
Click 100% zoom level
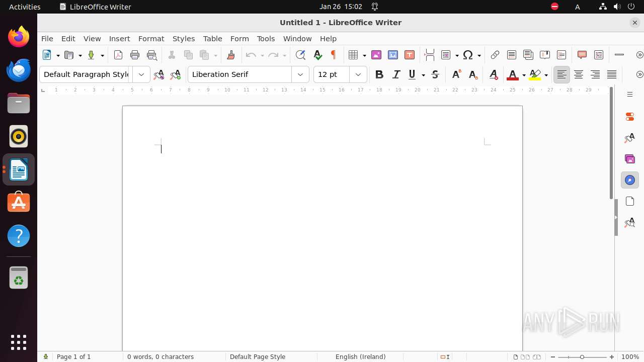pyautogui.click(x=630, y=357)
